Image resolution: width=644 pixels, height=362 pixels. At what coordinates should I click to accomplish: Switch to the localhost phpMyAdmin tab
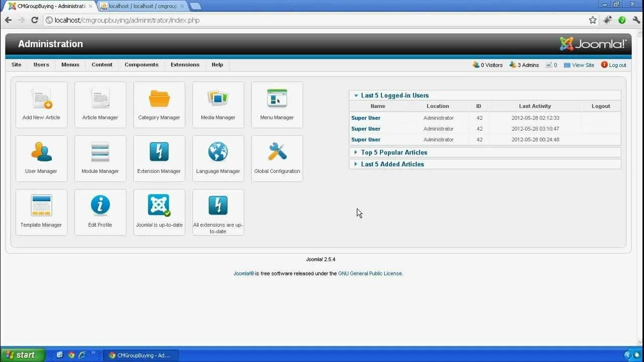[142, 6]
